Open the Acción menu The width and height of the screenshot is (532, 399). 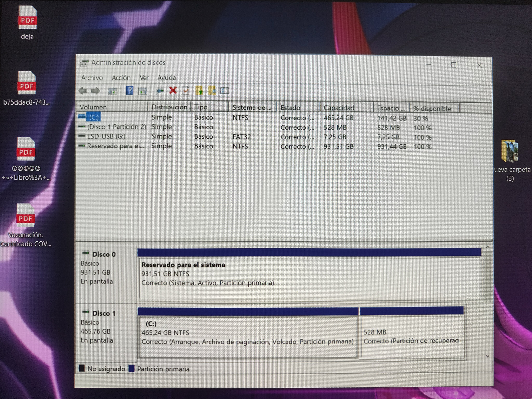coord(121,78)
